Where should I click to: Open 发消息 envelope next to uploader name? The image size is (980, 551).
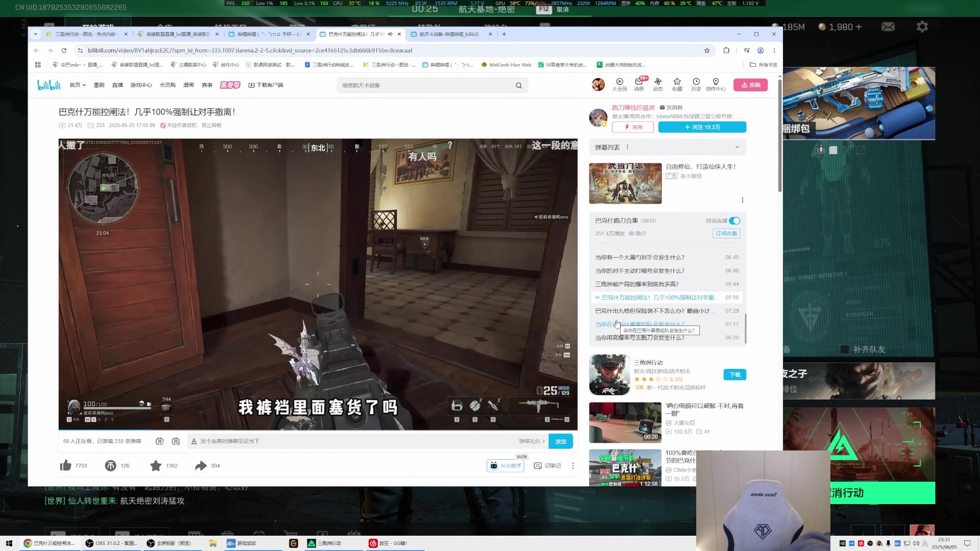pos(671,108)
